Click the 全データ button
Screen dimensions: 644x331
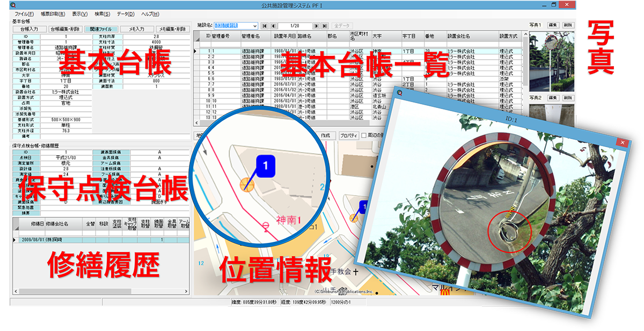(341, 25)
